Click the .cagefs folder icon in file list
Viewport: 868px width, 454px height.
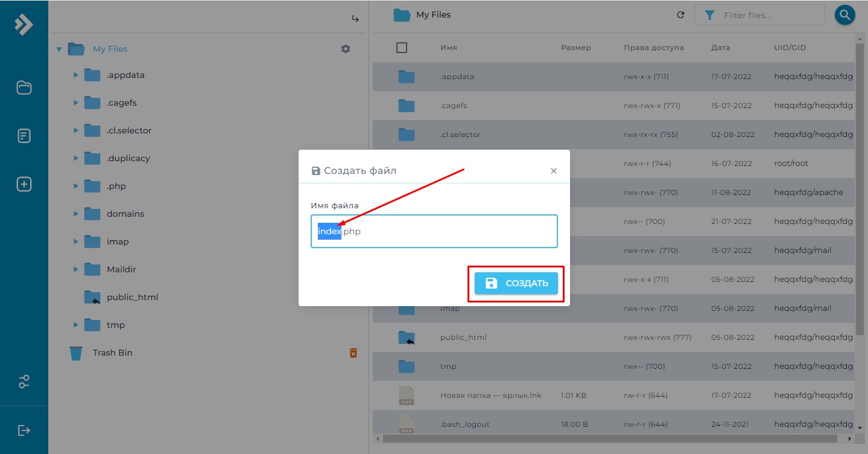(407, 106)
